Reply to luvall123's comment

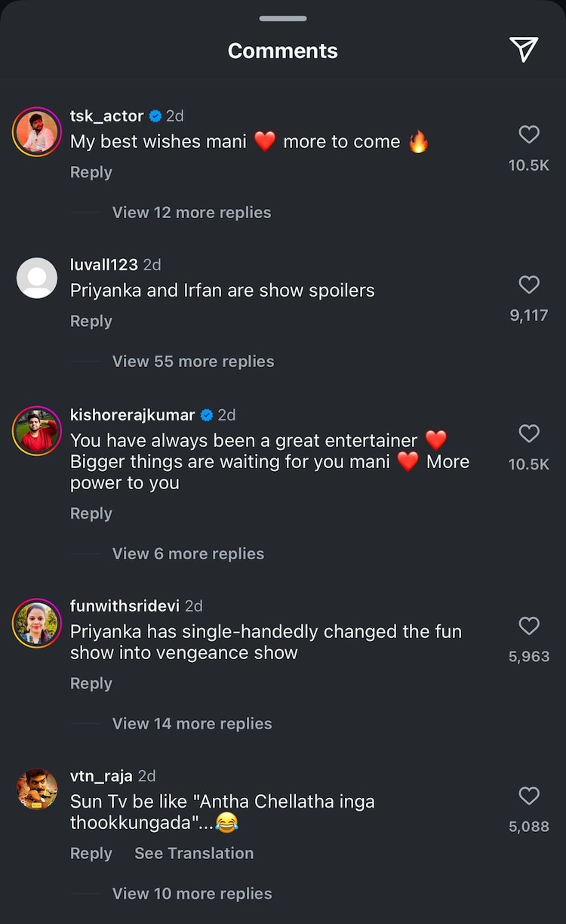point(91,322)
